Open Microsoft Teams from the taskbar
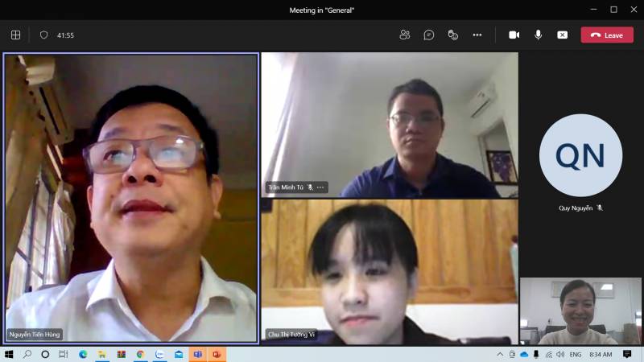644x362 pixels. coord(197,354)
